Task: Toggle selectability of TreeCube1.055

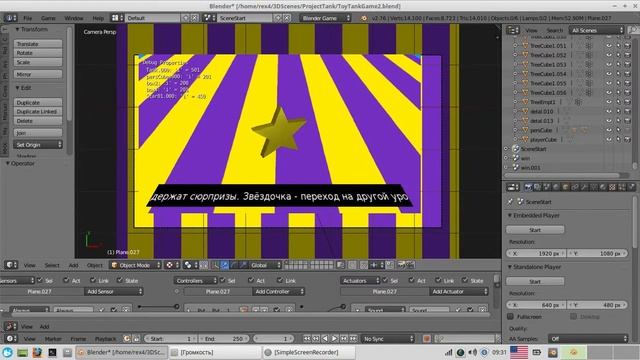Action: click(618, 83)
